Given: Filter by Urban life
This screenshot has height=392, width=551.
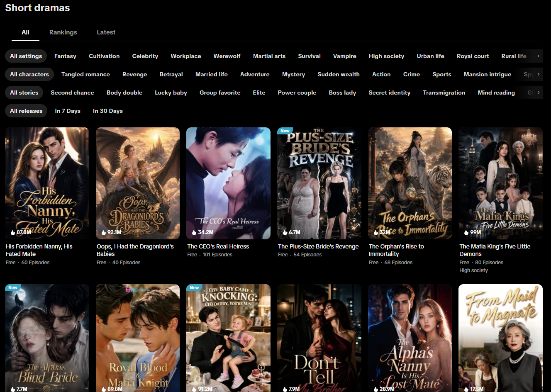Looking at the screenshot, I should (x=431, y=56).
